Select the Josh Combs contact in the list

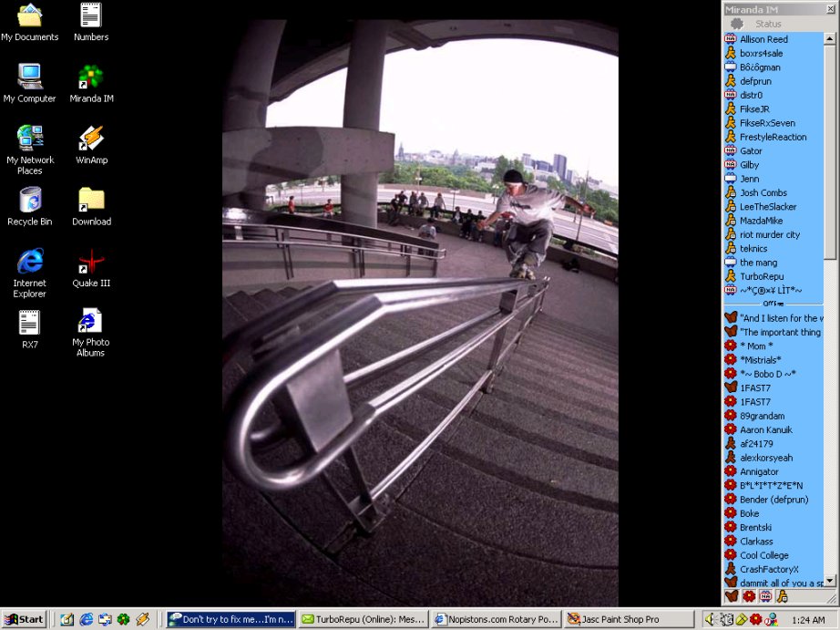coord(763,192)
